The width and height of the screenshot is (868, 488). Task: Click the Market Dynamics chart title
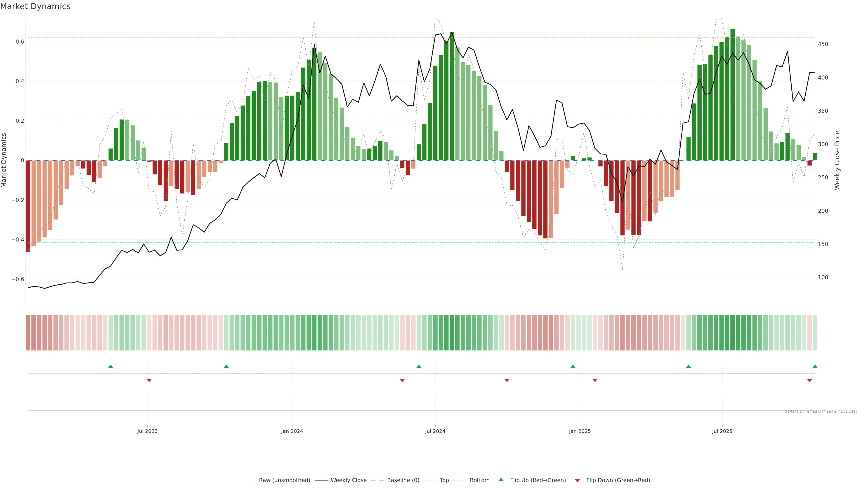tap(35, 6)
